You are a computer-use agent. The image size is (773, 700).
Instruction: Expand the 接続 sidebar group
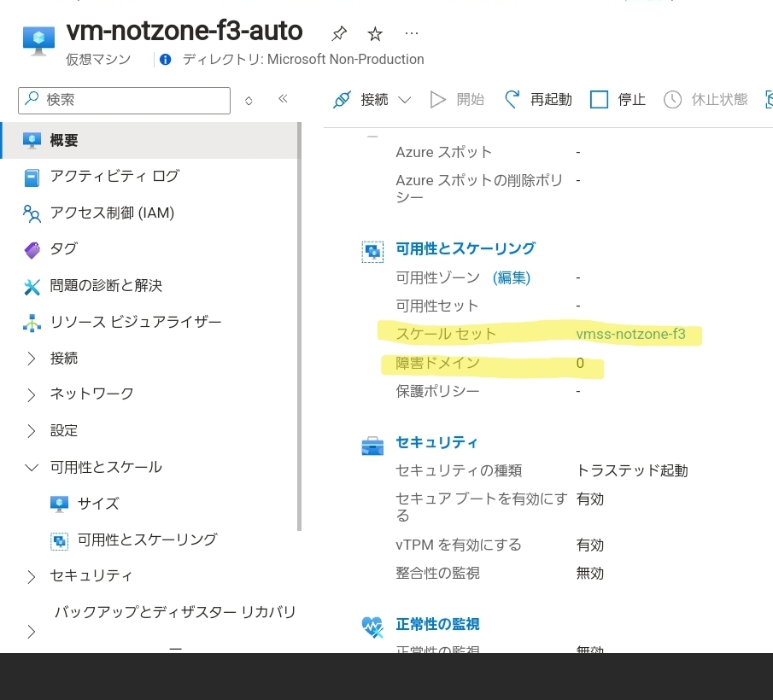32,359
